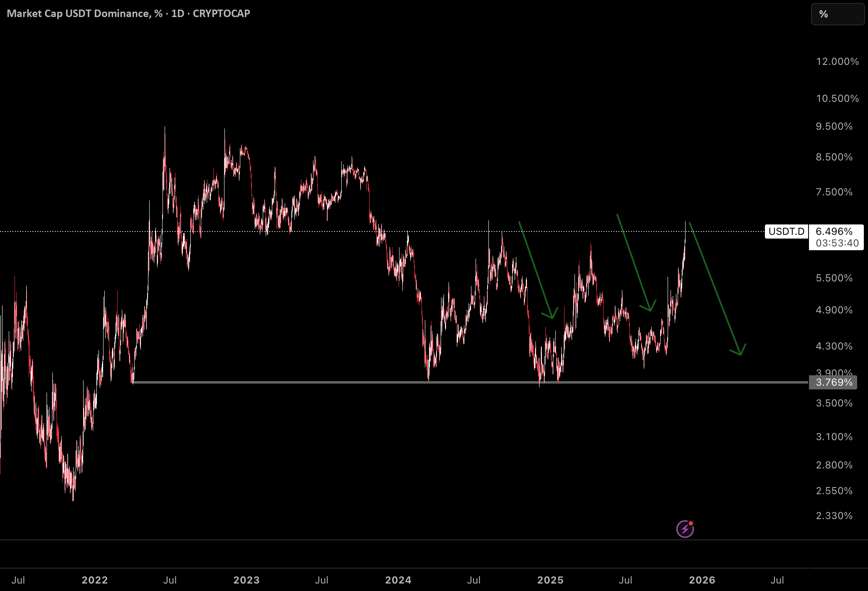Select the rightmost green arrow drawing
This screenshot has height=591, width=868.
[x=717, y=288]
